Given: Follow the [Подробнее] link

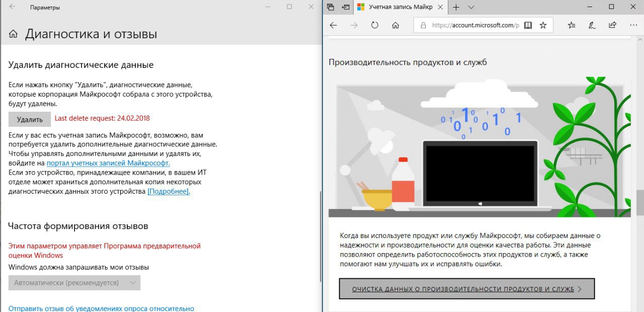Looking at the screenshot, I should (169, 191).
